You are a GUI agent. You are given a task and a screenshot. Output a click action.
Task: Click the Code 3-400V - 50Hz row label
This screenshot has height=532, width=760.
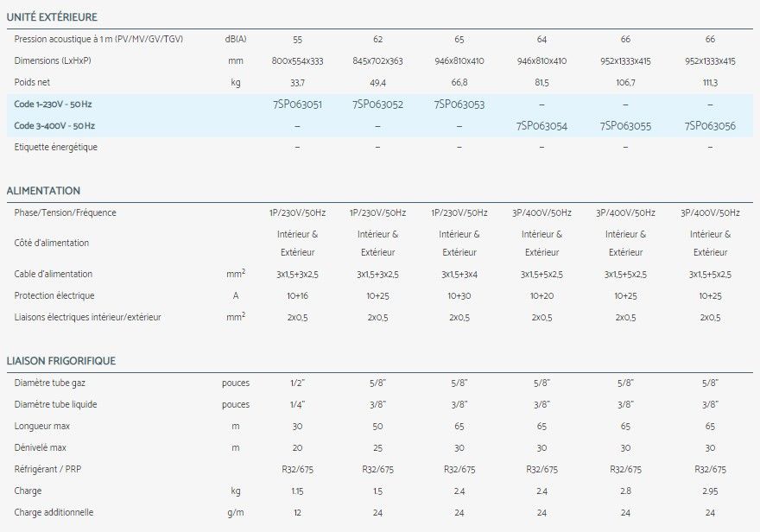click(54, 126)
